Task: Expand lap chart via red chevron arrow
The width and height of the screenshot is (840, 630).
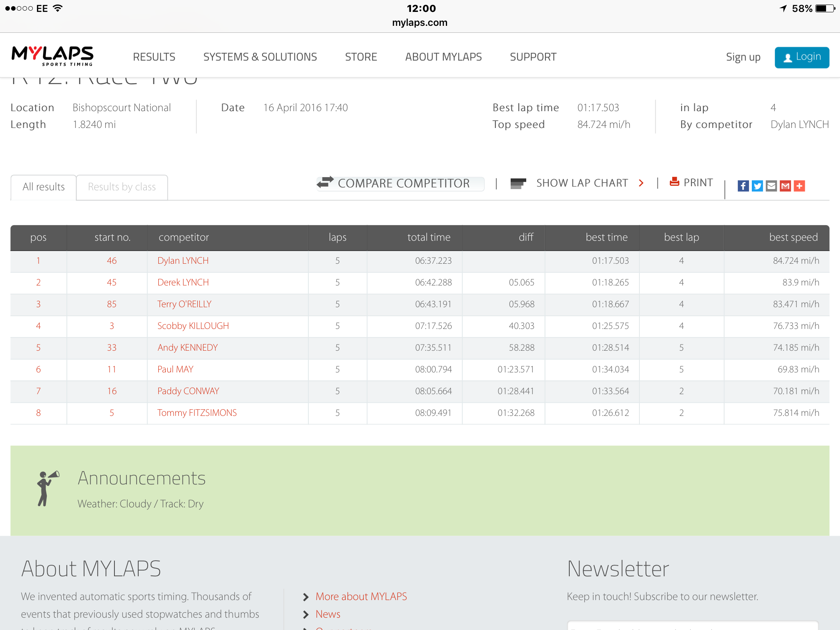Action: point(641,183)
